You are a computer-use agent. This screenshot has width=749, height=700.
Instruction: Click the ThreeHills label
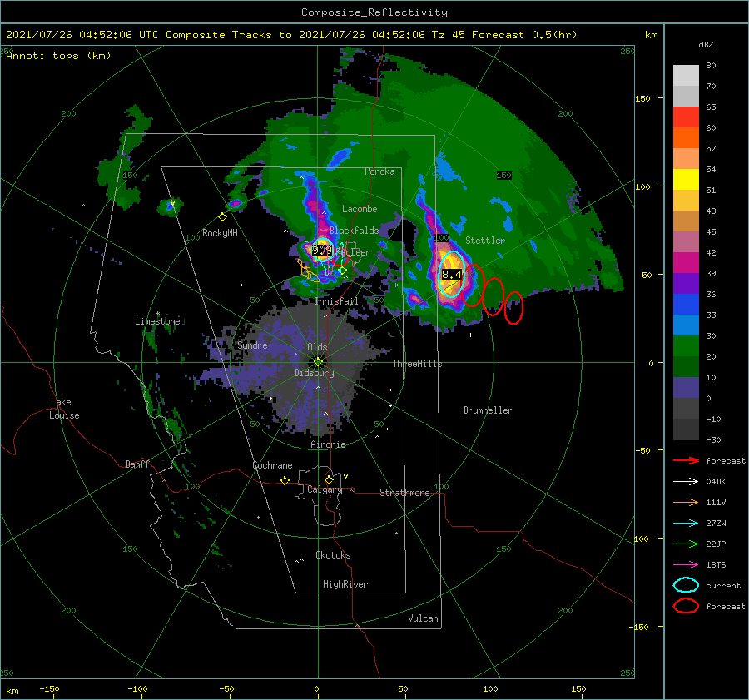[417, 364]
